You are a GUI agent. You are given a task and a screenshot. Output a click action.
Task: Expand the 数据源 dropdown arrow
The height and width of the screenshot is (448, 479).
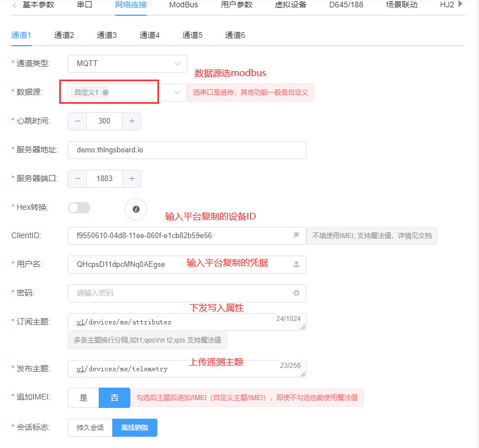pyautogui.click(x=178, y=93)
